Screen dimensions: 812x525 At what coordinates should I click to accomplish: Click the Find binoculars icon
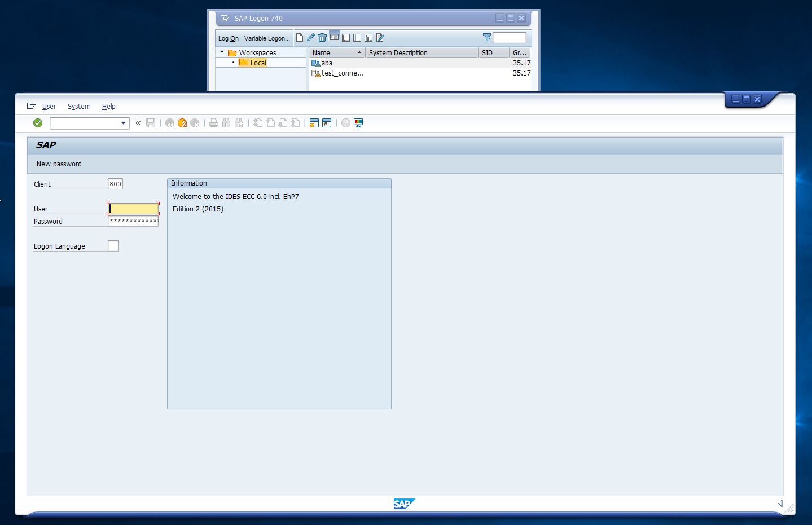pyautogui.click(x=226, y=123)
